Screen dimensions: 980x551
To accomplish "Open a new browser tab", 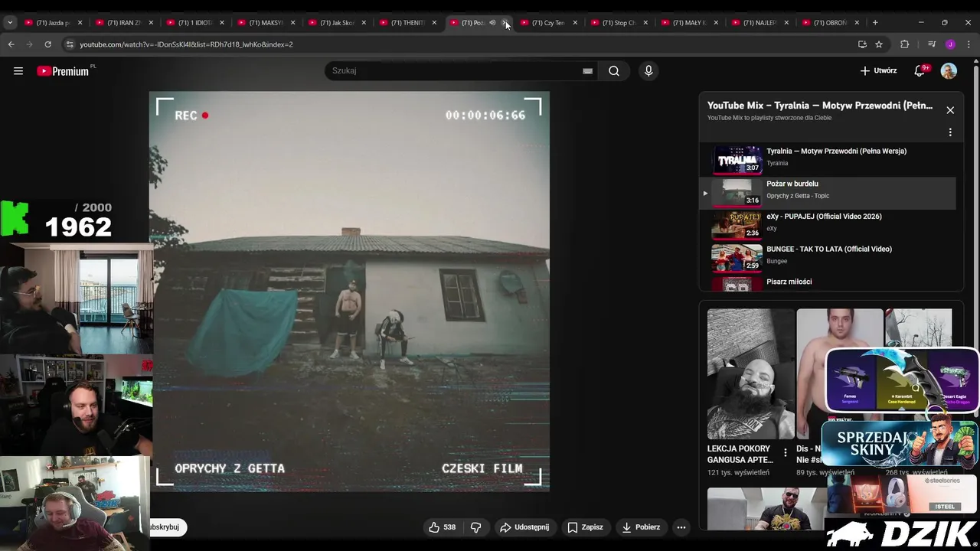I will (x=875, y=22).
